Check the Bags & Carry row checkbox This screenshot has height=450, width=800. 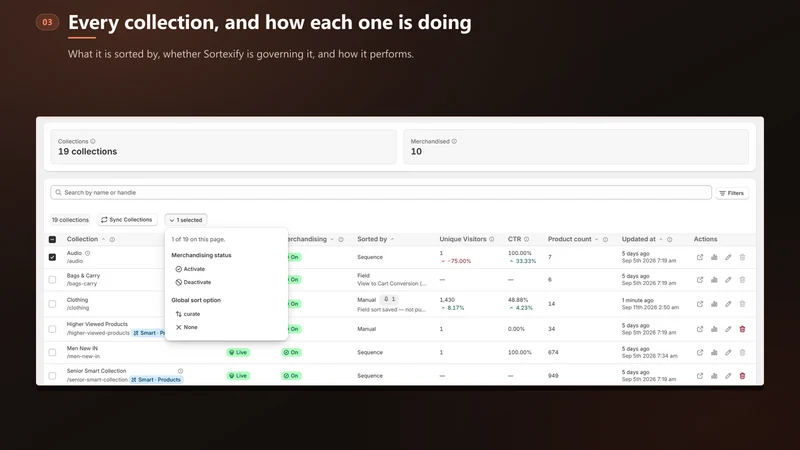click(x=52, y=280)
